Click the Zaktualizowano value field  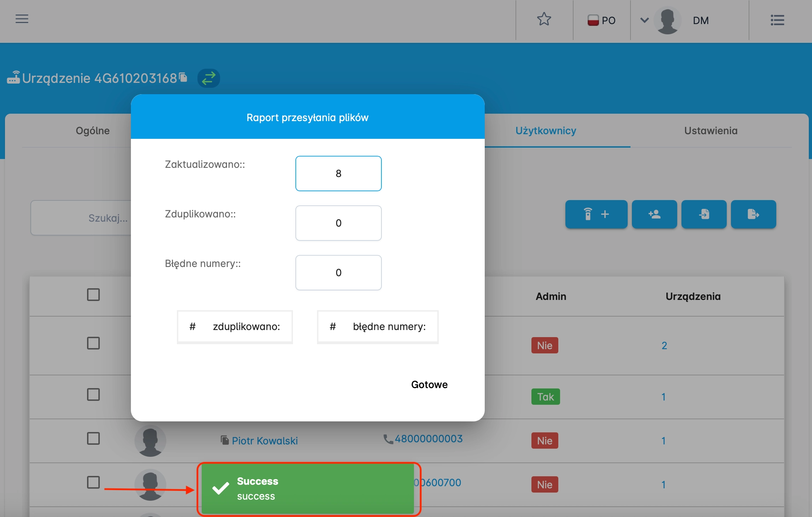[x=338, y=174]
